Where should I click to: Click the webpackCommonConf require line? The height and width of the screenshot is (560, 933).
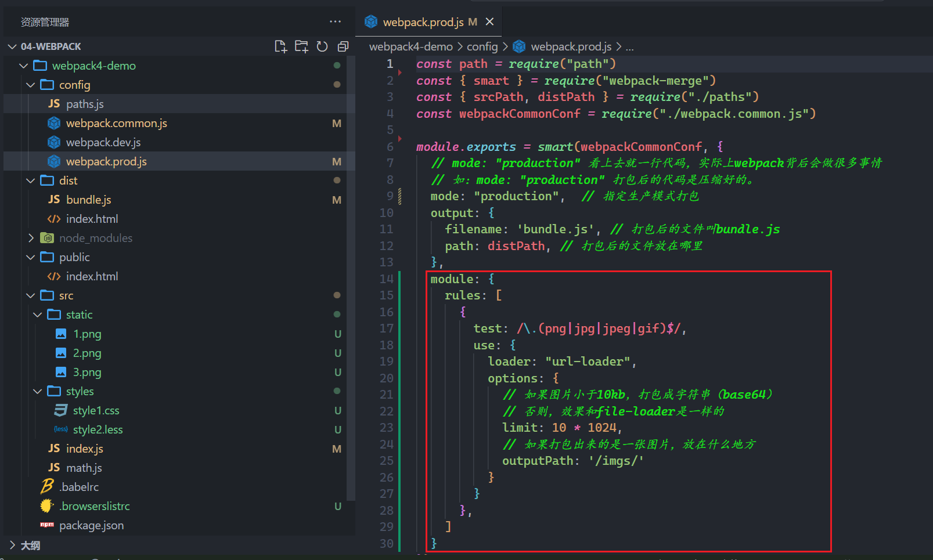[x=616, y=114]
